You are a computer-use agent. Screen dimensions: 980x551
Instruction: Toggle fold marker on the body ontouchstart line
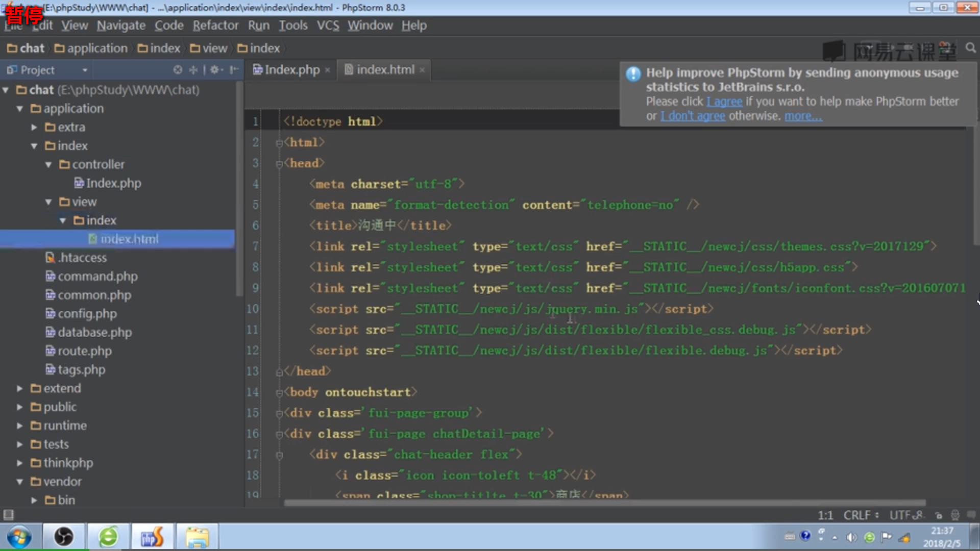click(x=279, y=393)
